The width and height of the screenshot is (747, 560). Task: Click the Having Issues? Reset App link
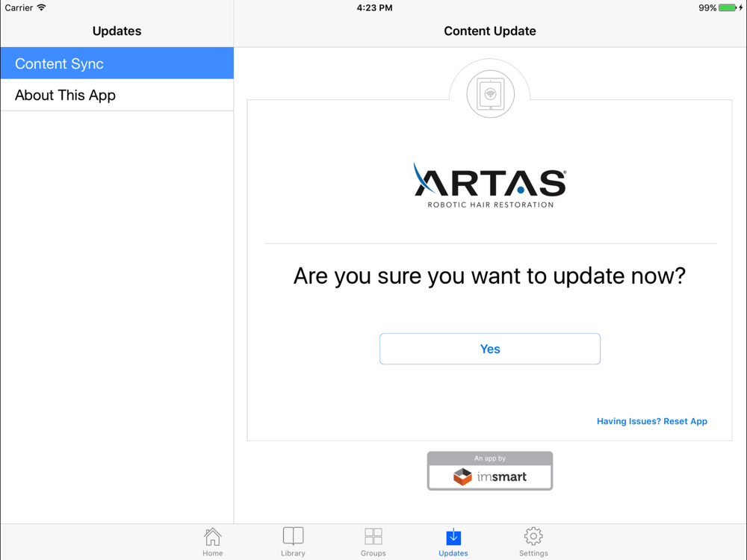[x=651, y=421]
